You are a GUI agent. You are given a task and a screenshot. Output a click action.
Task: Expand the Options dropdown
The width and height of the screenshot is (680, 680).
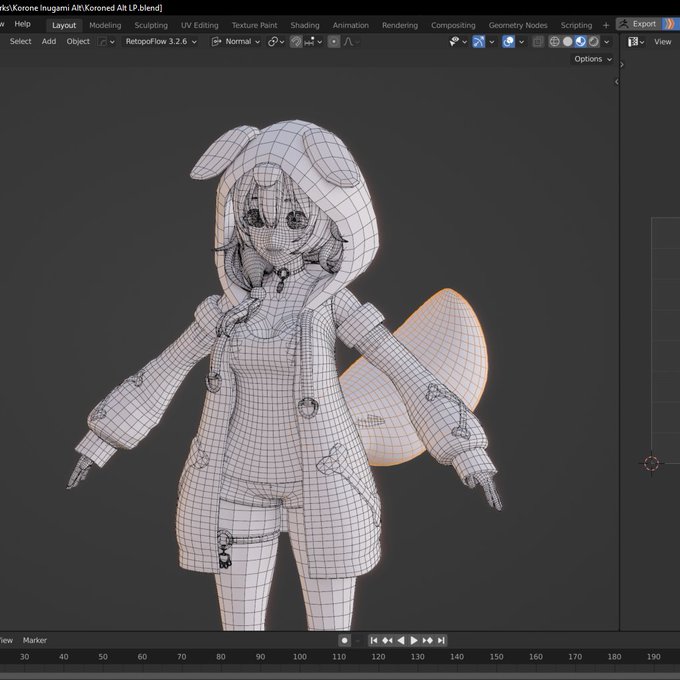[x=592, y=59]
